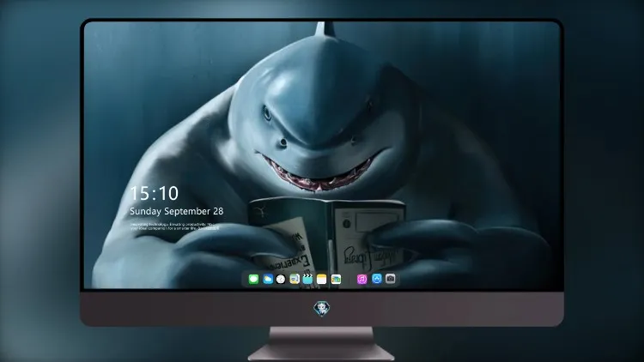Open the Weather app in dock
Image resolution: width=644 pixels, height=362 pixels.
267,279
